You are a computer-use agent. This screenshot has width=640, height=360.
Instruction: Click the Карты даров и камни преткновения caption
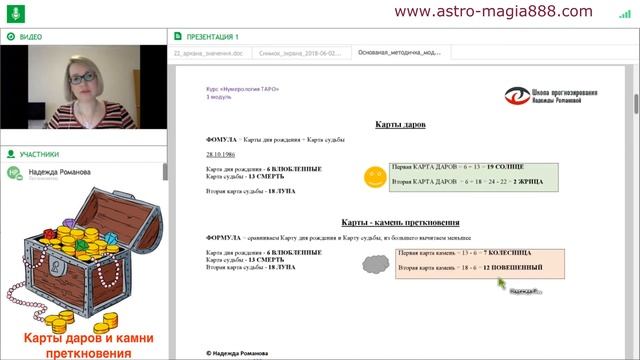pyautogui.click(x=89, y=345)
